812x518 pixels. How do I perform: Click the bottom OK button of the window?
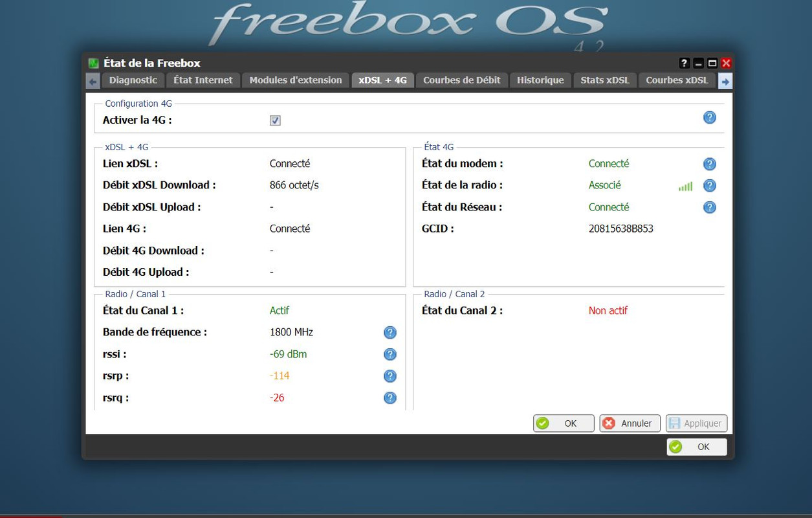(x=697, y=447)
